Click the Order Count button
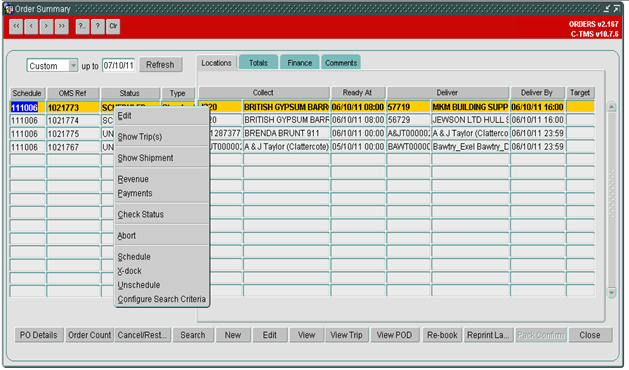This screenshot has height=370, width=629. 89,335
